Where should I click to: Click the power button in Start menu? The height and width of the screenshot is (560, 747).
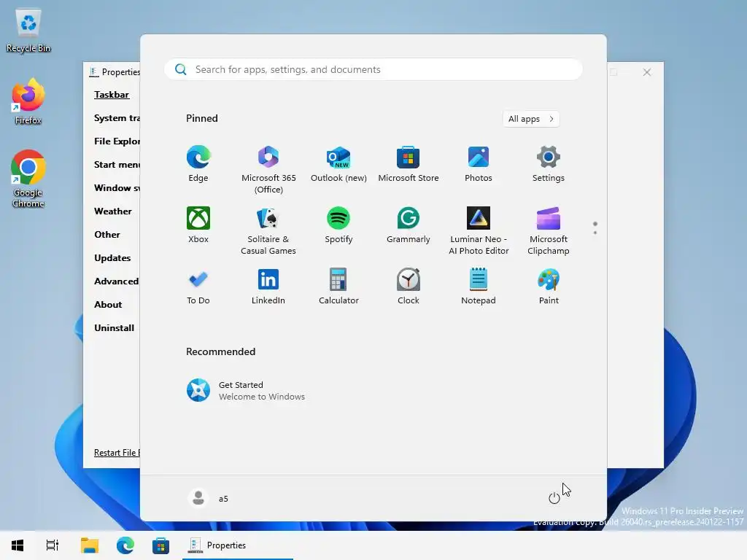click(x=554, y=498)
